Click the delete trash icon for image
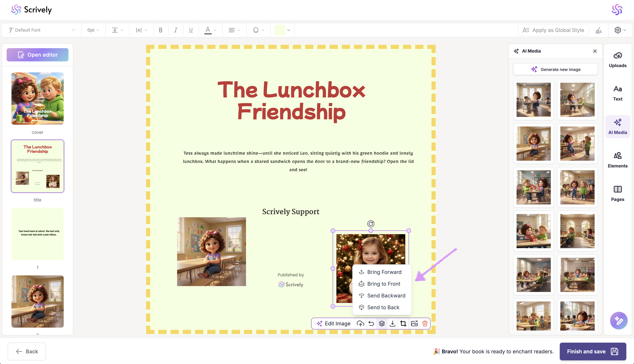634x364 pixels. pos(425,324)
